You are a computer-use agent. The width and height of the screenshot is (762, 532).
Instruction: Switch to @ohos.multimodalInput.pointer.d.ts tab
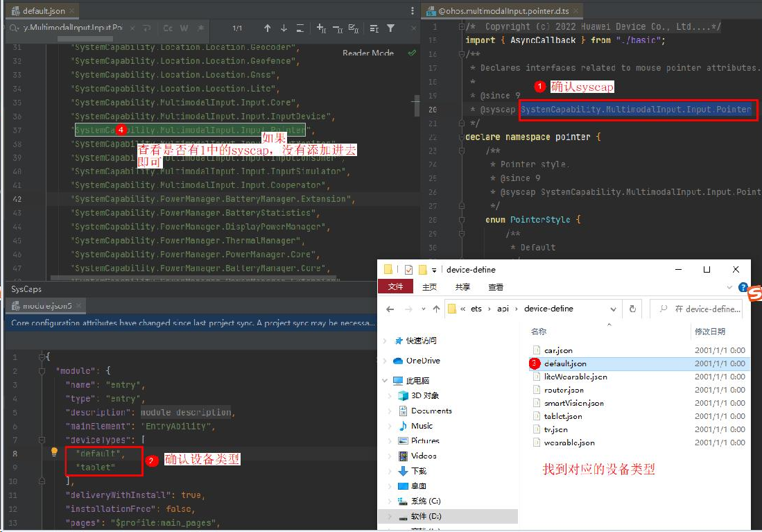[503, 10]
